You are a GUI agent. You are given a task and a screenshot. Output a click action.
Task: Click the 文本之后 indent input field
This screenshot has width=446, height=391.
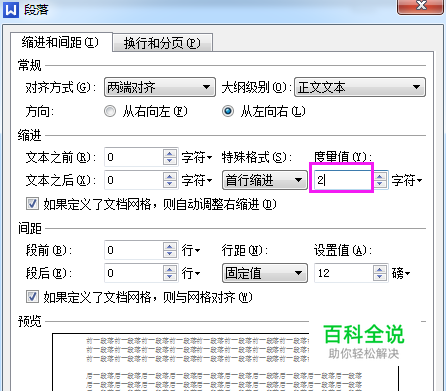point(134,180)
